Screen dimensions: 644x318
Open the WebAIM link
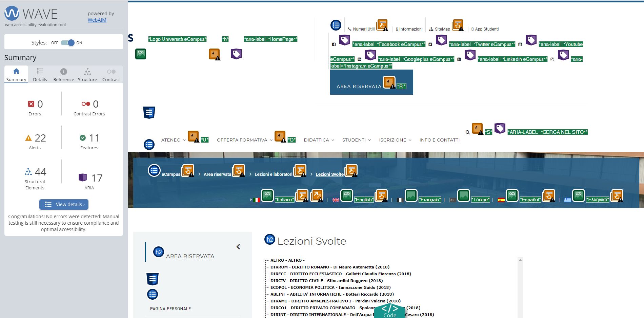click(x=97, y=20)
